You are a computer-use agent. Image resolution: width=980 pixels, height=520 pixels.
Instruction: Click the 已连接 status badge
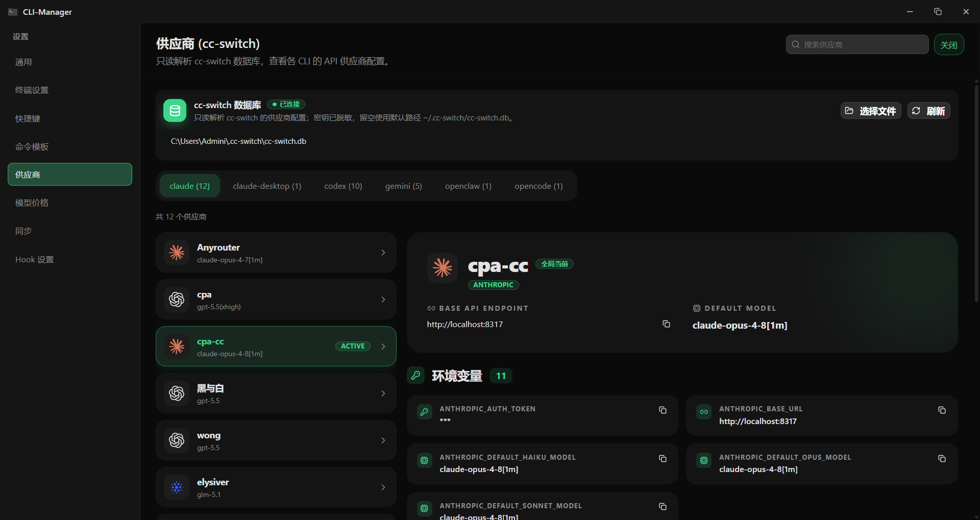286,104
